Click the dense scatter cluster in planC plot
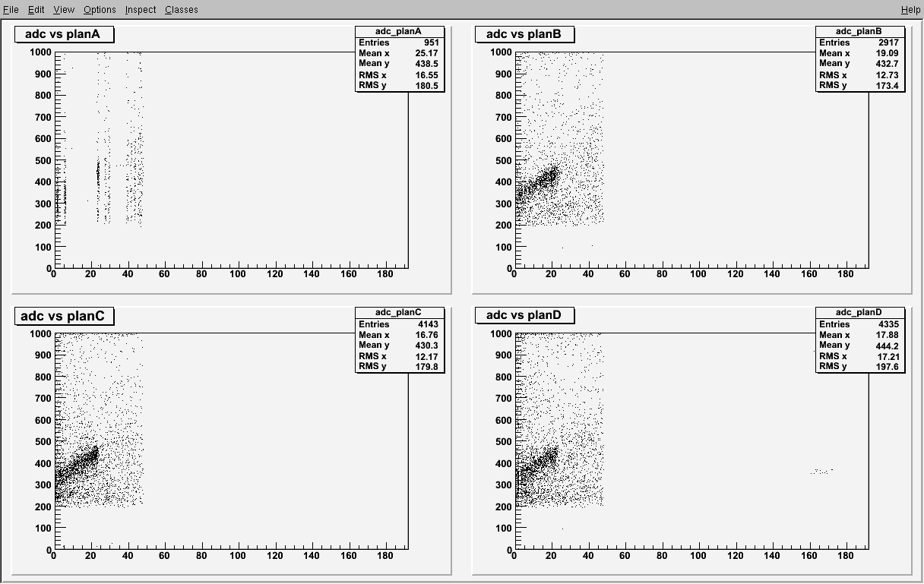The image size is (924, 584). (78, 465)
